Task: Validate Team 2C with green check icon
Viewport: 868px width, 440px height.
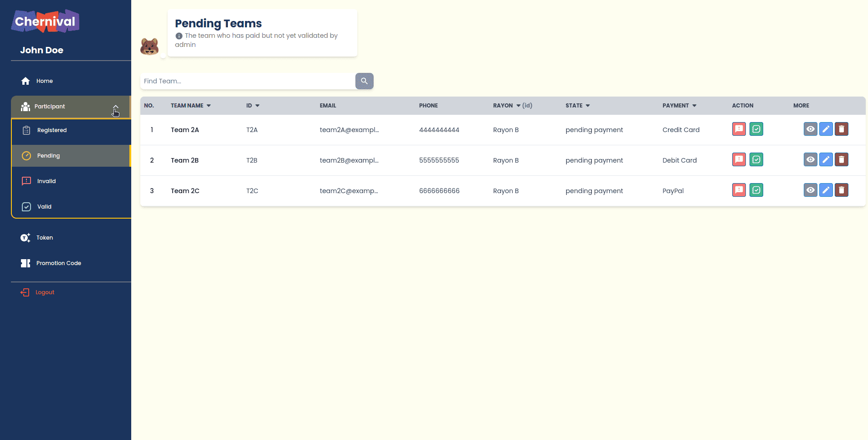Action: 756,190
